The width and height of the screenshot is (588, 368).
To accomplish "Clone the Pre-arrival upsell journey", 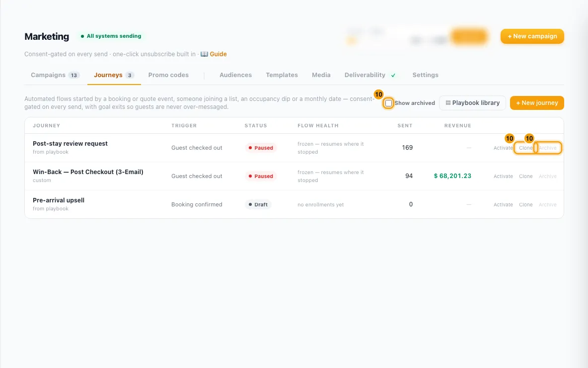I will point(526,205).
